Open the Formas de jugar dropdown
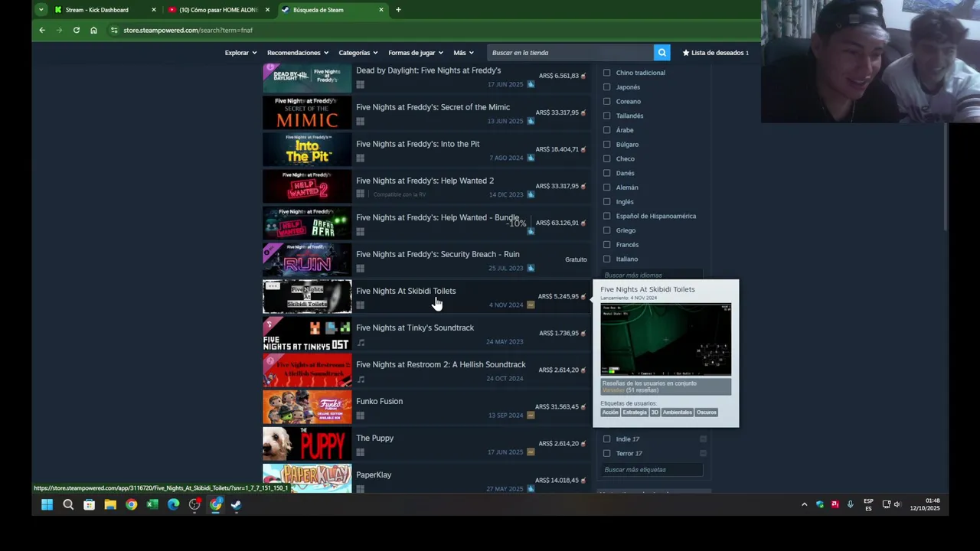Screen dimensions: 980x551 click(x=415, y=53)
